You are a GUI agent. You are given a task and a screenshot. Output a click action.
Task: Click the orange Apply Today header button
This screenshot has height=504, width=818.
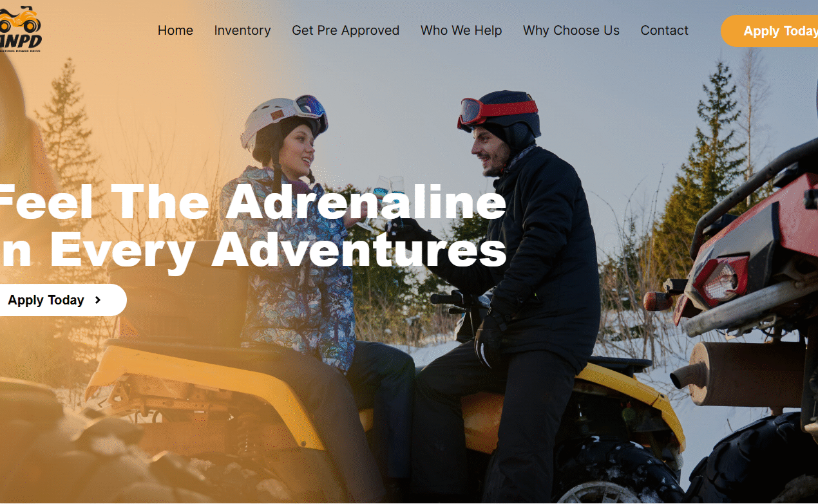(x=770, y=31)
